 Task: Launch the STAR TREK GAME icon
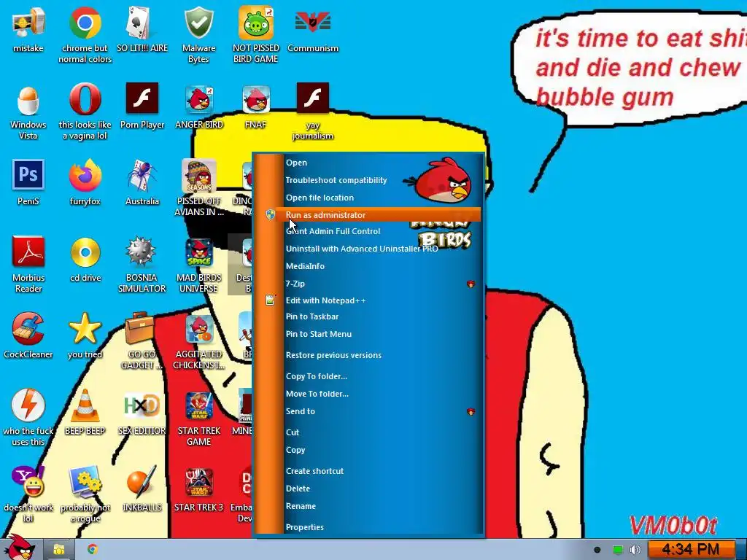click(198, 406)
